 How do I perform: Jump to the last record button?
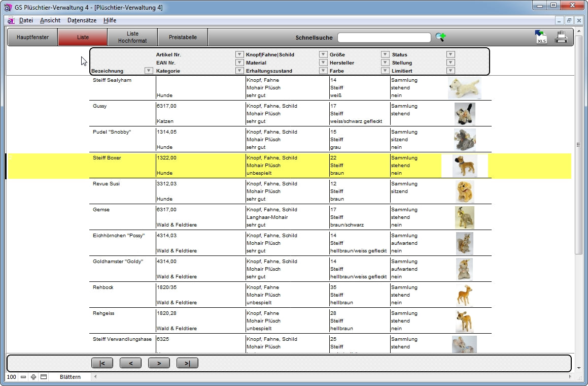[x=187, y=363]
